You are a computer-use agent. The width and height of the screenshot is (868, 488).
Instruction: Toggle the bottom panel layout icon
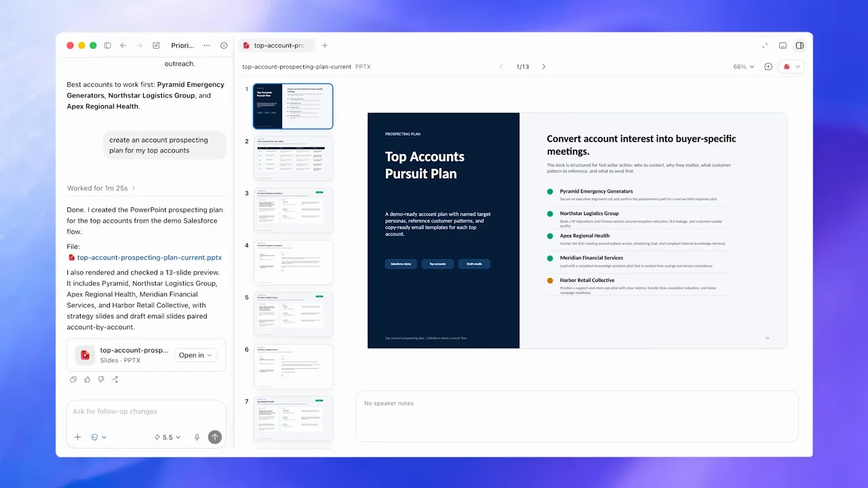tap(783, 45)
